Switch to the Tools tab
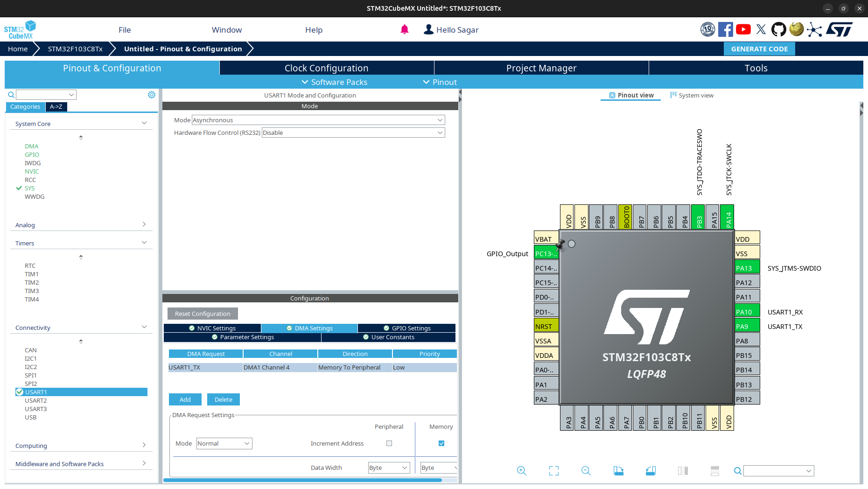Screen dimensions: 868x489 (756, 68)
